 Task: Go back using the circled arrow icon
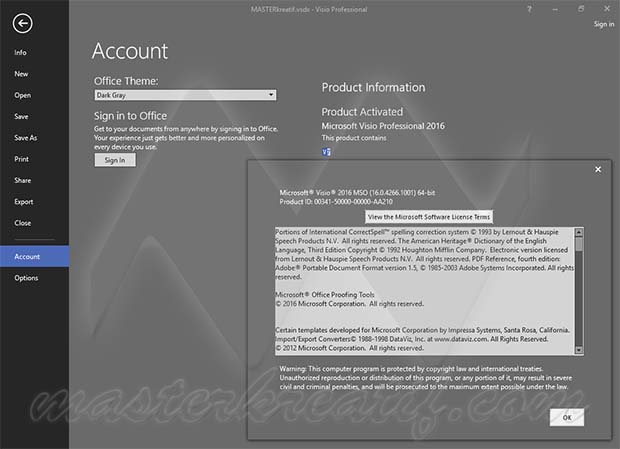pos(23,23)
